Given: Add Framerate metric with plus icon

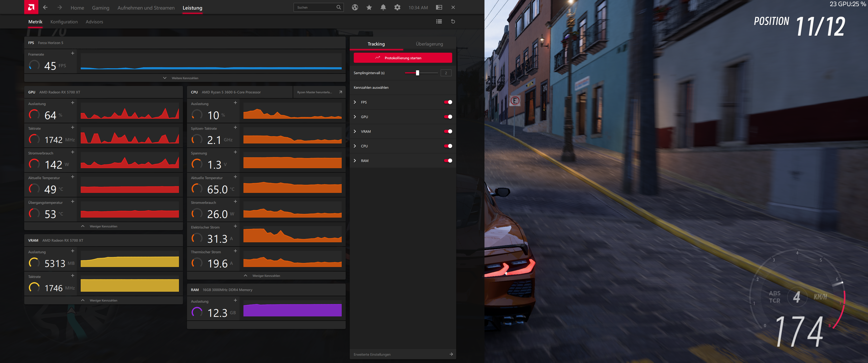Looking at the screenshot, I should pyautogui.click(x=72, y=53).
